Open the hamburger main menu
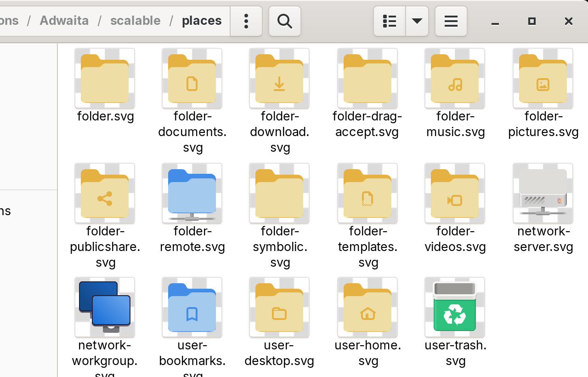588x377 pixels. (x=451, y=21)
